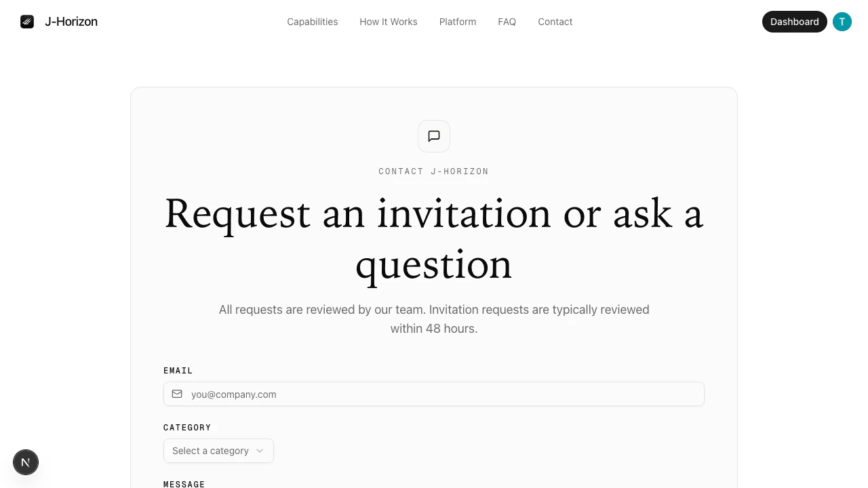The width and height of the screenshot is (868, 488).
Task: Click the avatar circle in the top-right corner
Action: 842,21
